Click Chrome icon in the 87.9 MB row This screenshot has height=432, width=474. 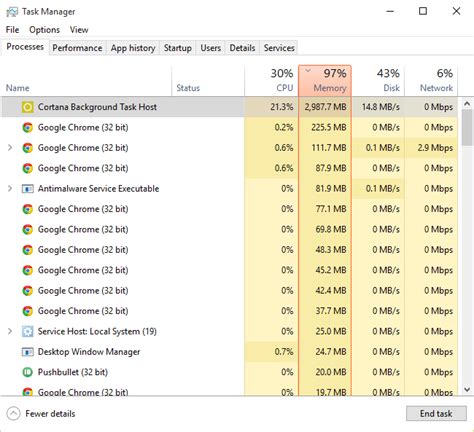[x=27, y=168]
